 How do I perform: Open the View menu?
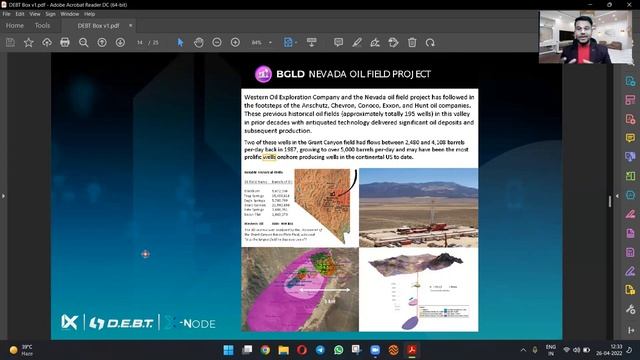pyautogui.click(x=35, y=14)
